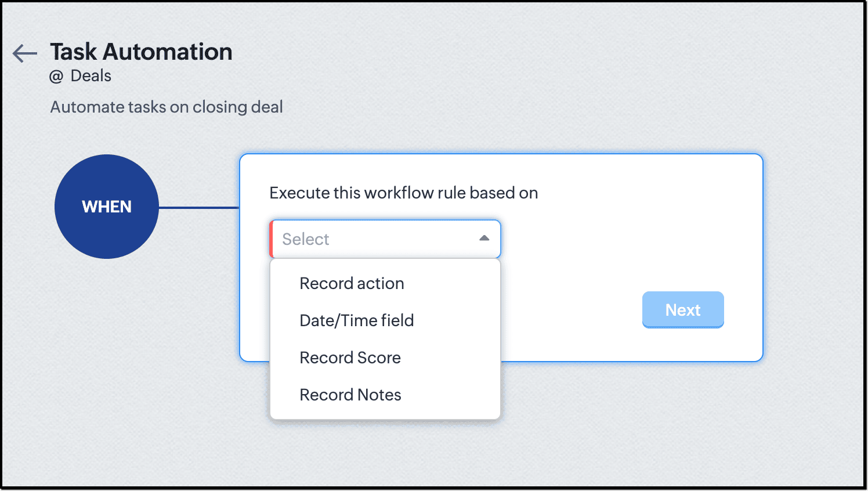Collapse the dropdown using the caret arrow
Image resolution: width=868 pixels, height=491 pixels.
pyautogui.click(x=484, y=239)
